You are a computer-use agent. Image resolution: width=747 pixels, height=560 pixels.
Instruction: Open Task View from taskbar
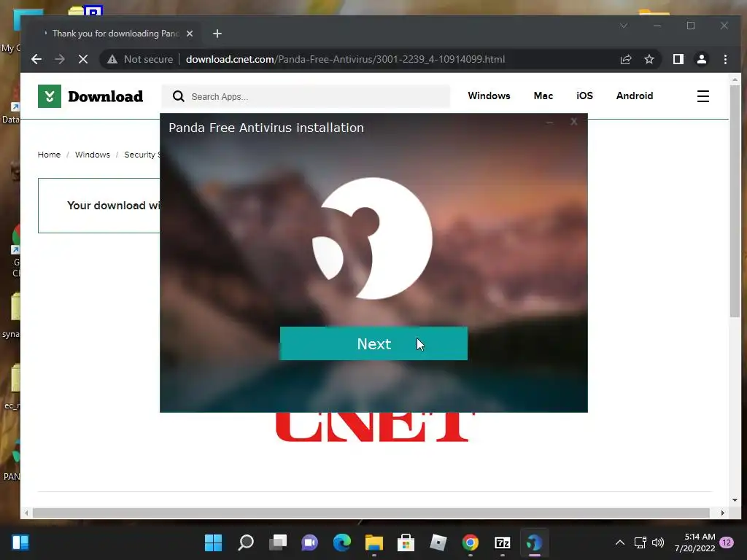point(278,542)
